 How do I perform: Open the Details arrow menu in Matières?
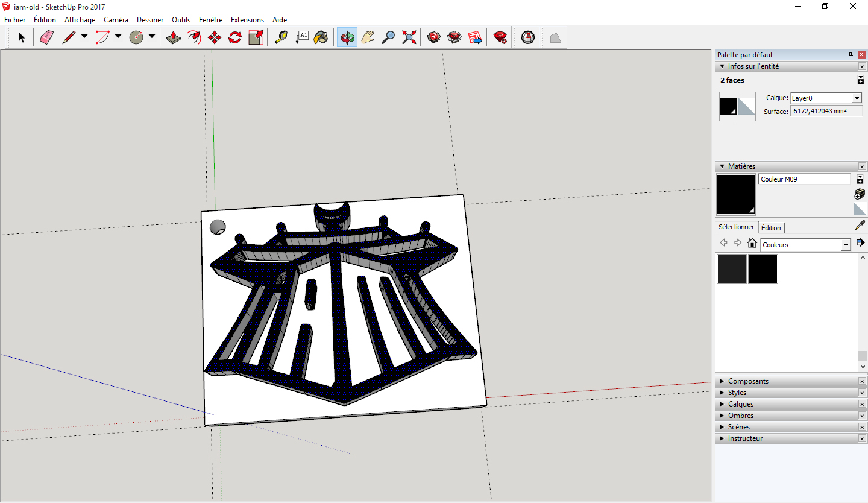pyautogui.click(x=861, y=243)
